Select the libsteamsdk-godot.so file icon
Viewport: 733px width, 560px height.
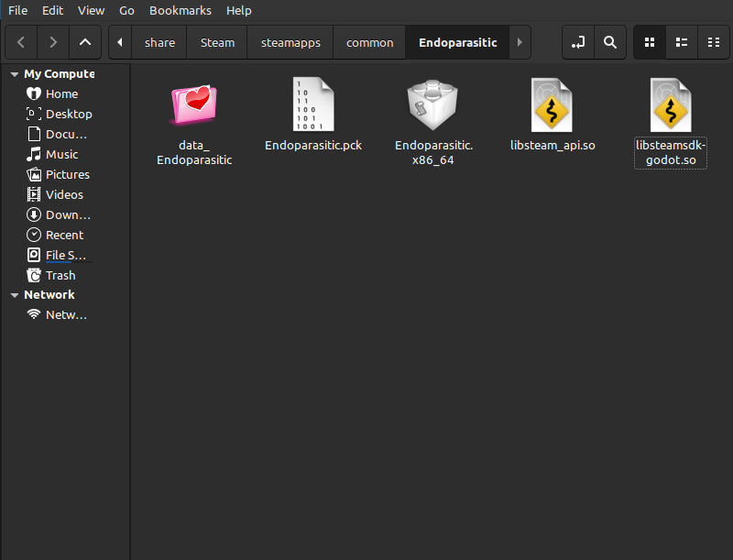(671, 104)
